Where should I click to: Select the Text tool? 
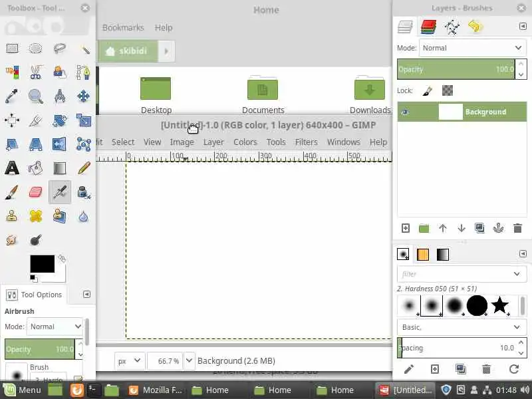[x=12, y=168]
